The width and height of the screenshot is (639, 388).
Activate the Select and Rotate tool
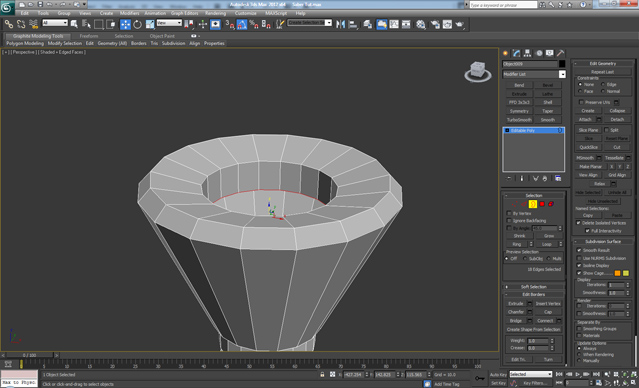[x=138, y=24]
